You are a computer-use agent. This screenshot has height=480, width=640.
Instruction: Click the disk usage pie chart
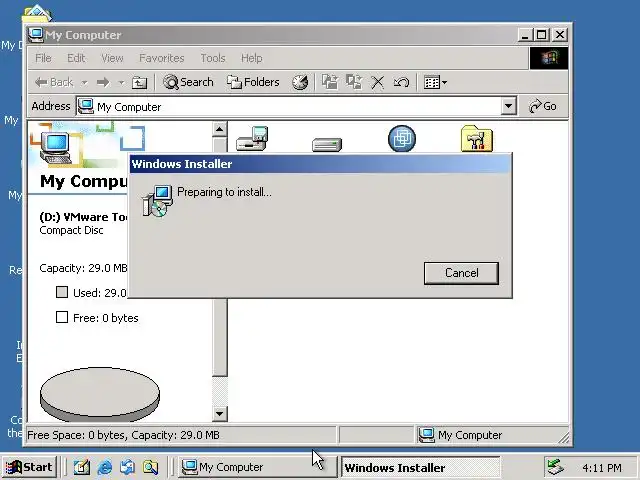pyautogui.click(x=100, y=394)
